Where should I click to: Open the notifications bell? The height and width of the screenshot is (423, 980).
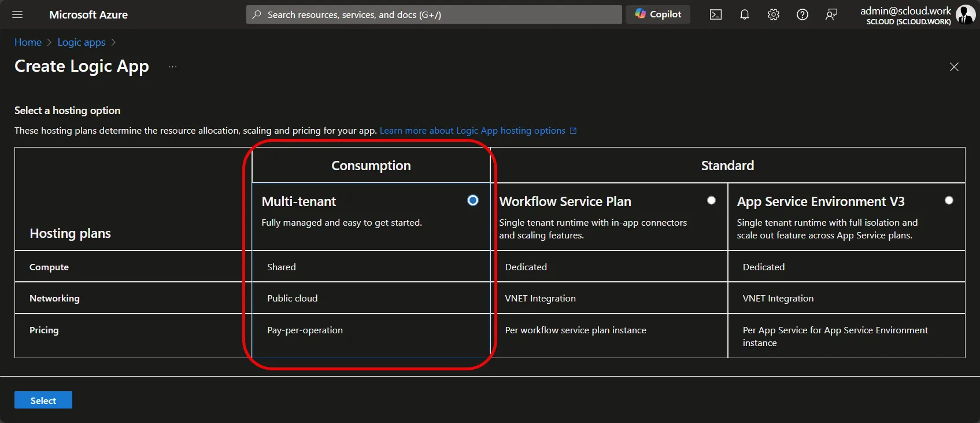click(745, 14)
